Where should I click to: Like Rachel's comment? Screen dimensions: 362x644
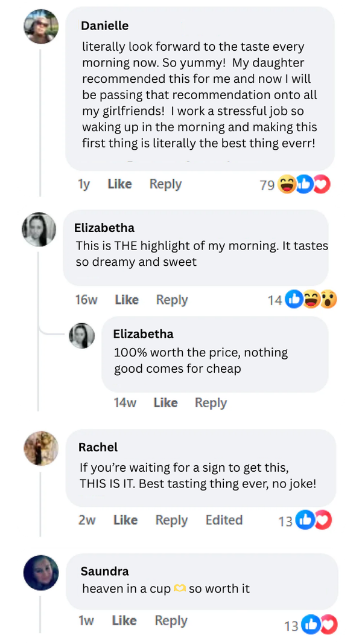(x=125, y=520)
